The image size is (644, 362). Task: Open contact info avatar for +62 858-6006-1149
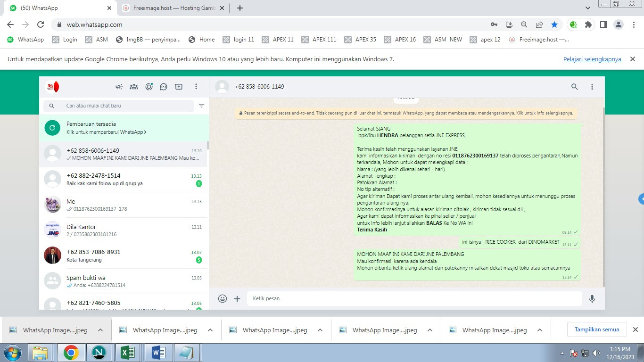(222, 87)
